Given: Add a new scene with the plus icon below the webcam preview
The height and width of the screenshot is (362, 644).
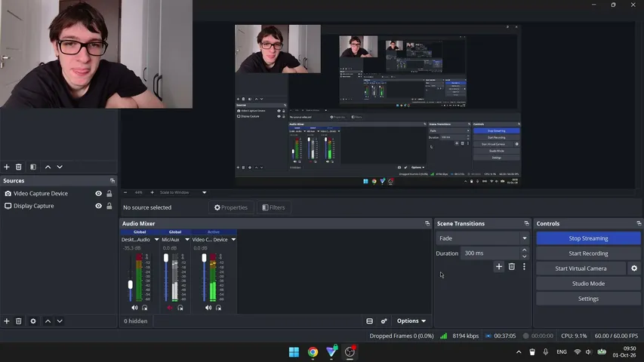Looking at the screenshot, I should click(7, 167).
